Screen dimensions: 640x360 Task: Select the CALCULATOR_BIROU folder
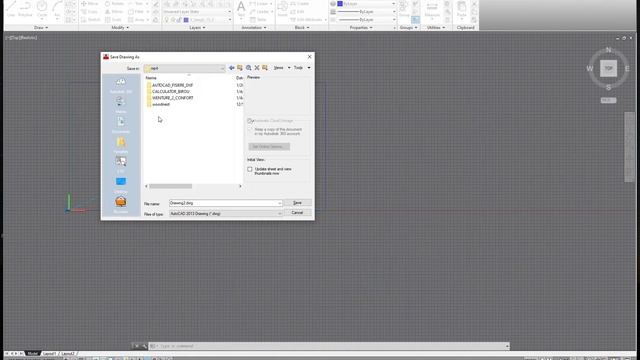(171, 92)
